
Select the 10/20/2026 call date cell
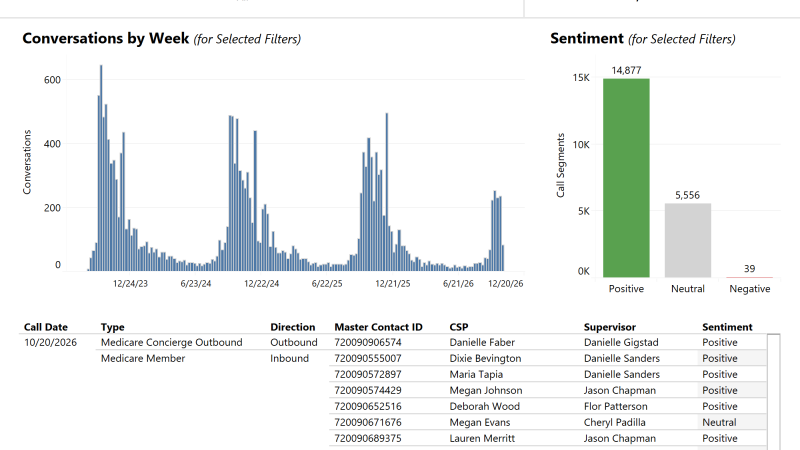(51, 342)
